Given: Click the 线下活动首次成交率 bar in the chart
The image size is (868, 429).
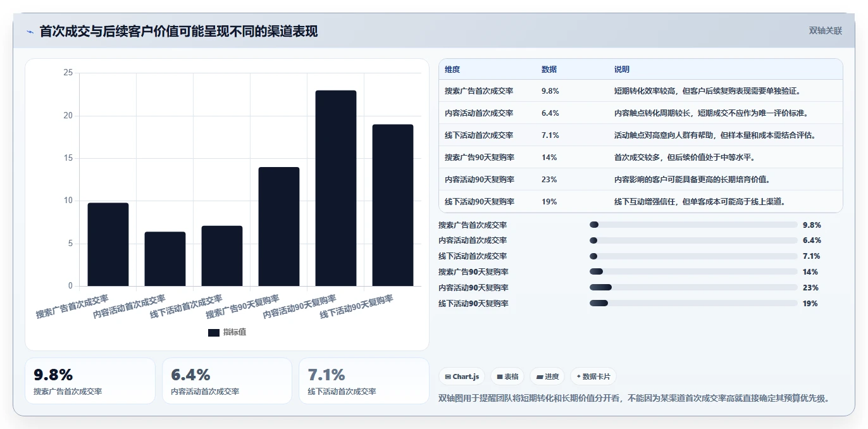Looking at the screenshot, I should [x=222, y=256].
